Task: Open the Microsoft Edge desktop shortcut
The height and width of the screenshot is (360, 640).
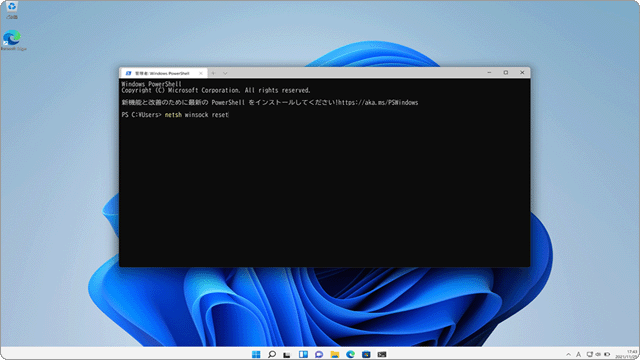Action: tap(13, 40)
